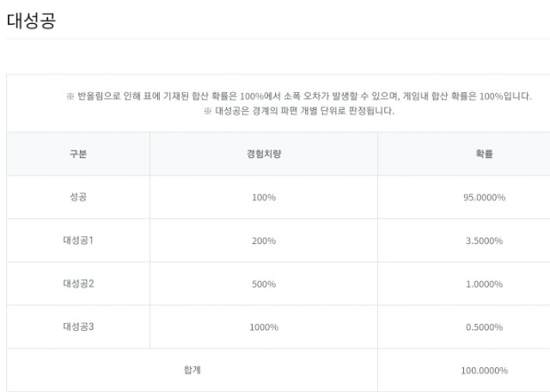The height and width of the screenshot is (392, 550).
Task: Select the 구분 column header
Action: (77, 154)
